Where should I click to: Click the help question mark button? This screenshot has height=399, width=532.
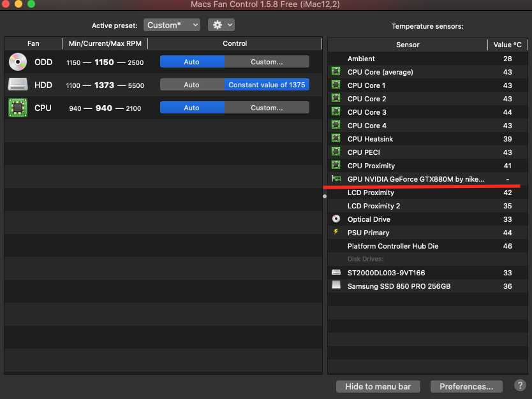point(520,386)
